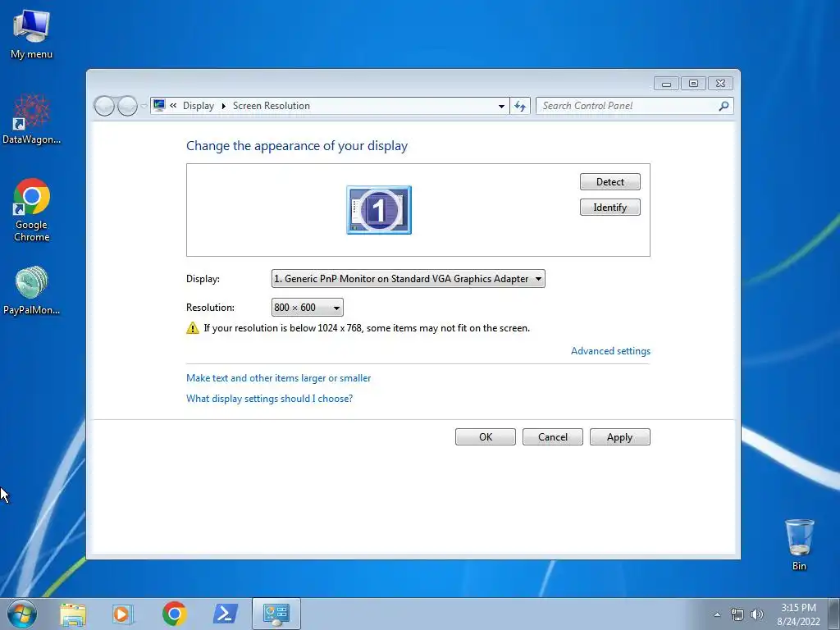Expand the address bar double-chevron

[x=173, y=106]
